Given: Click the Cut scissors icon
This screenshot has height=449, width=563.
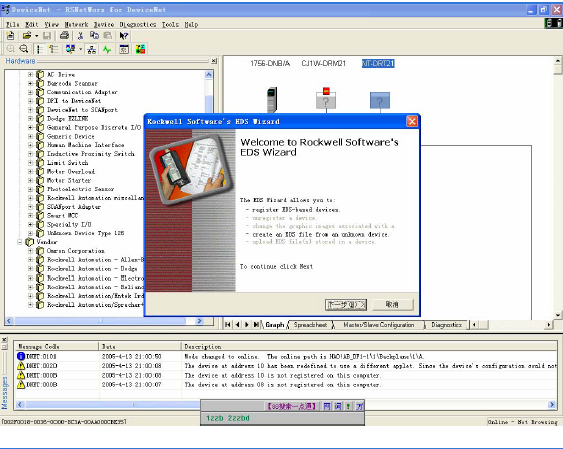Looking at the screenshot, I should click(x=80, y=36).
